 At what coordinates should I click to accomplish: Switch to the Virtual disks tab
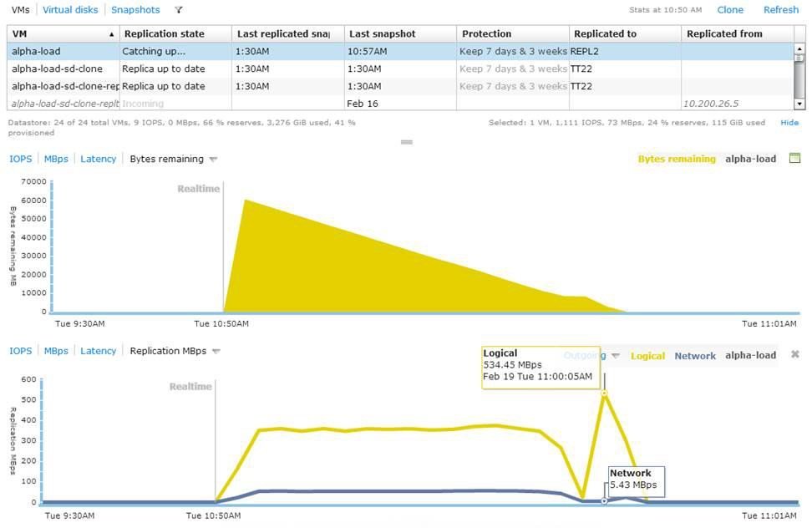coord(70,10)
